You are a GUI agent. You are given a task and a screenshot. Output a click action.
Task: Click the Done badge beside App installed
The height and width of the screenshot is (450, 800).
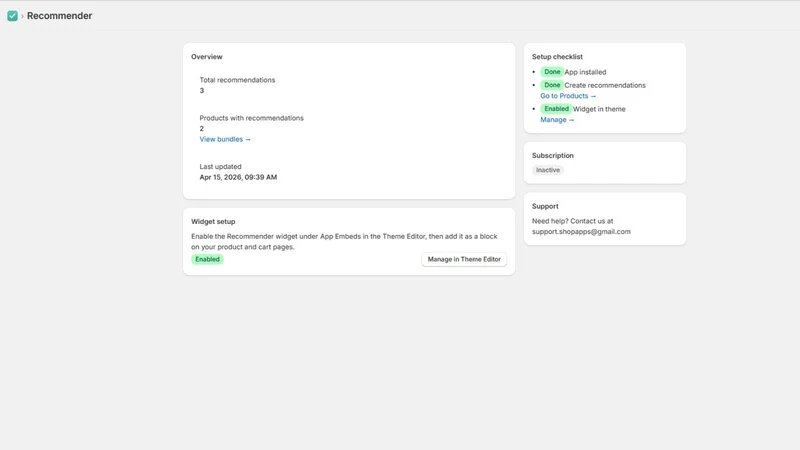coord(552,72)
